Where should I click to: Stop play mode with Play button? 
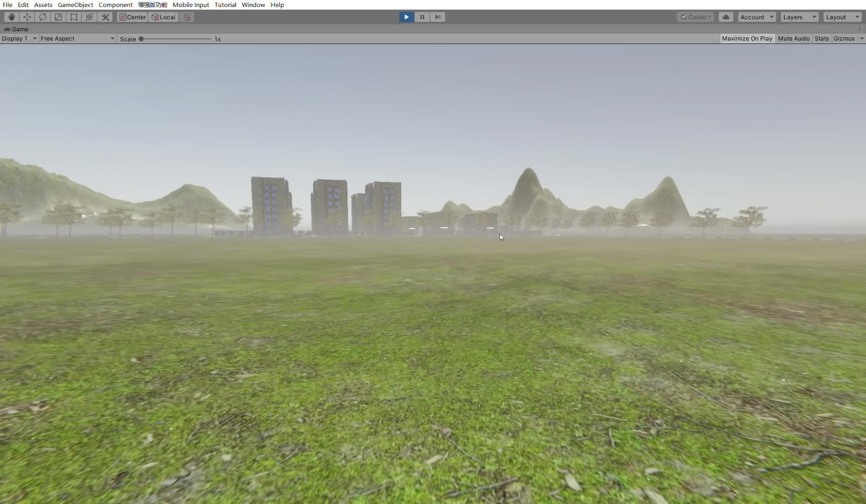coord(406,17)
